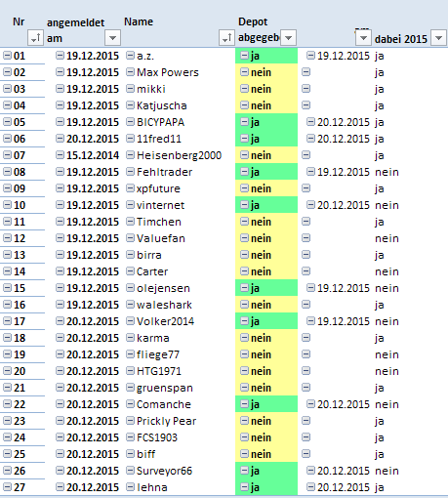
Task: Select the cell 'Valuefan'
Action: pos(161,238)
